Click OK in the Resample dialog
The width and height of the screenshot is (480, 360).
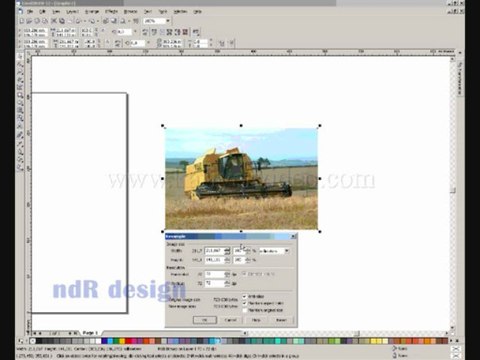point(205,320)
